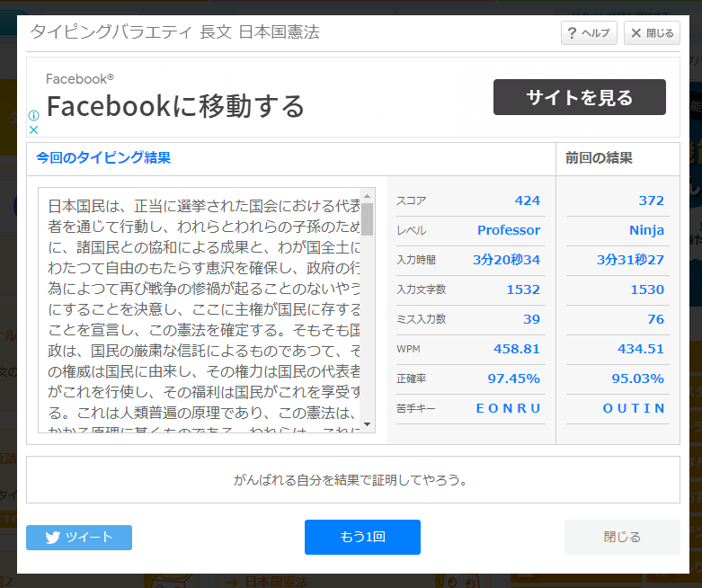Click the text box scroll down arrow
The width and height of the screenshot is (702, 588).
(x=367, y=424)
